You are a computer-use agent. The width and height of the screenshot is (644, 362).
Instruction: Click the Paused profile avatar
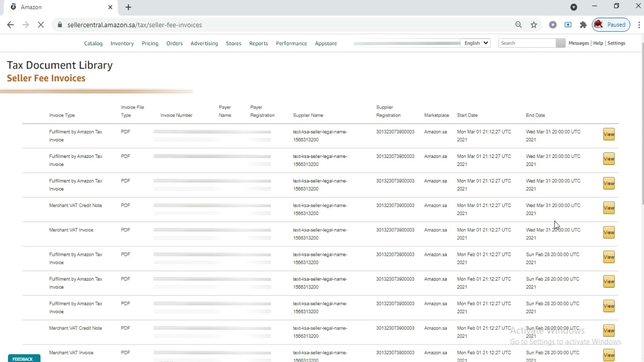click(x=610, y=25)
